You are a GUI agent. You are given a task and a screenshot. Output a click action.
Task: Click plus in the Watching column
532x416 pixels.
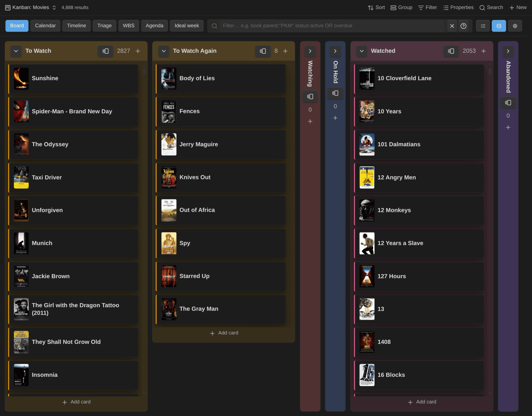point(310,121)
